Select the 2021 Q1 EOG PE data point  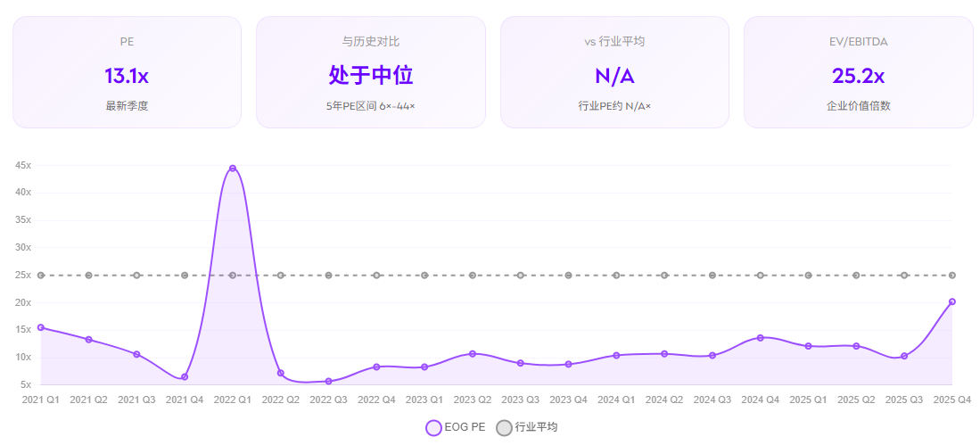pyautogui.click(x=41, y=327)
